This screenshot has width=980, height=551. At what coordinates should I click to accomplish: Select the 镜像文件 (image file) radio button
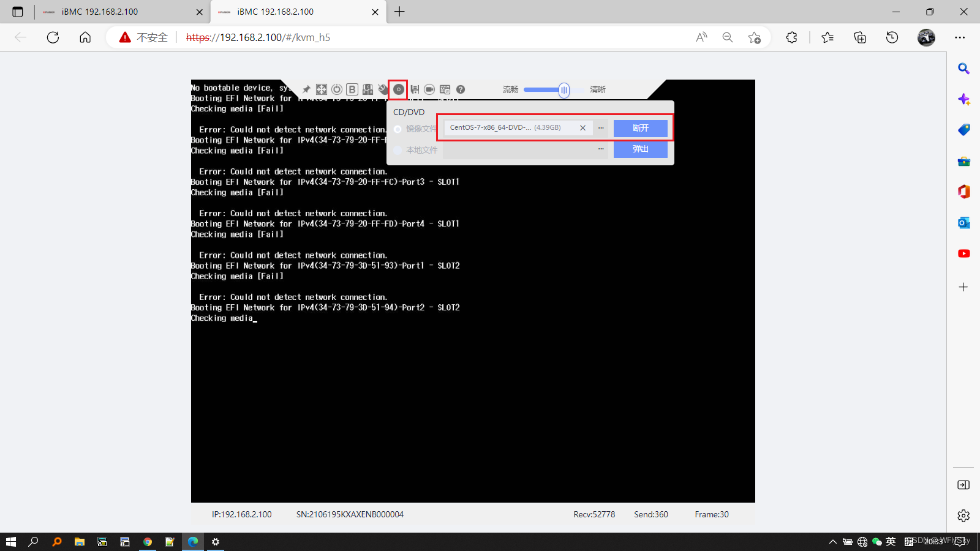click(x=398, y=129)
